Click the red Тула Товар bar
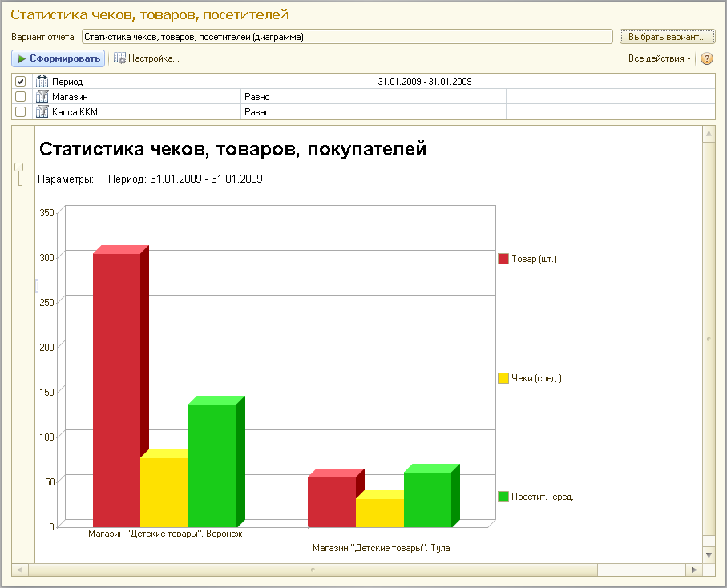 [x=332, y=501]
